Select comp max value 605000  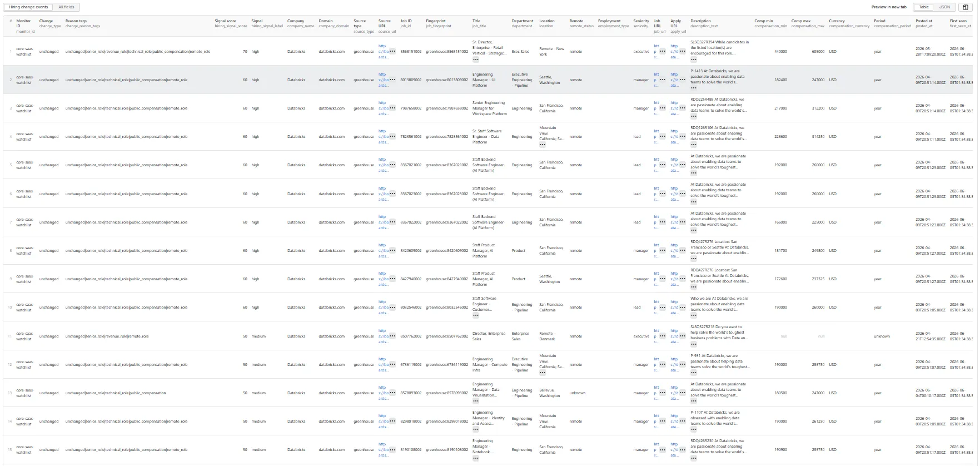(x=818, y=51)
